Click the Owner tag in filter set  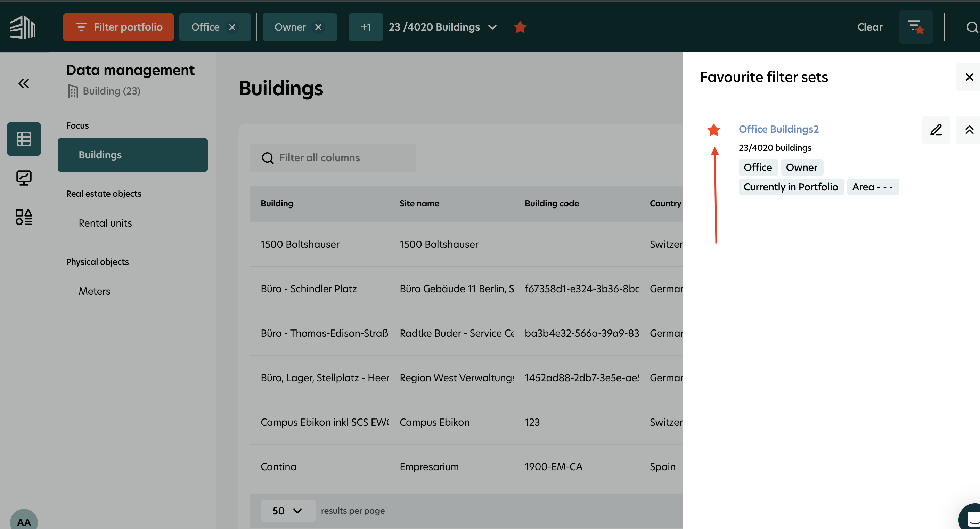(x=802, y=168)
